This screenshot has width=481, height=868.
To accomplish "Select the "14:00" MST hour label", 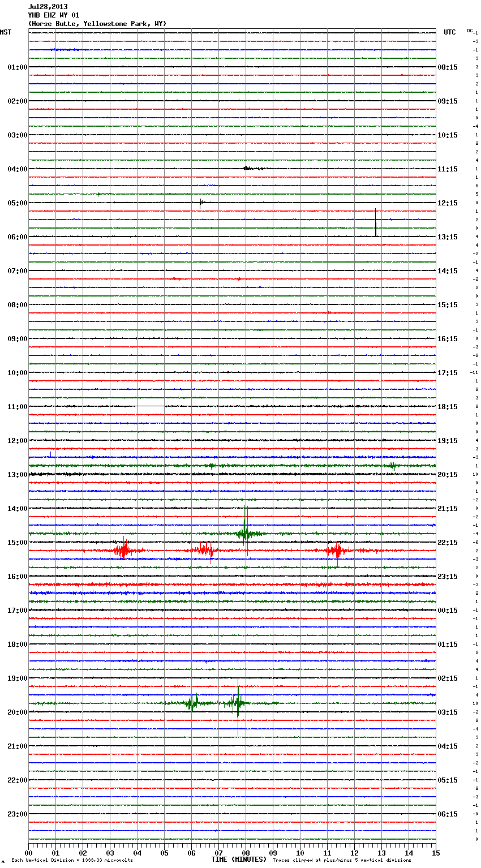I will point(18,509).
